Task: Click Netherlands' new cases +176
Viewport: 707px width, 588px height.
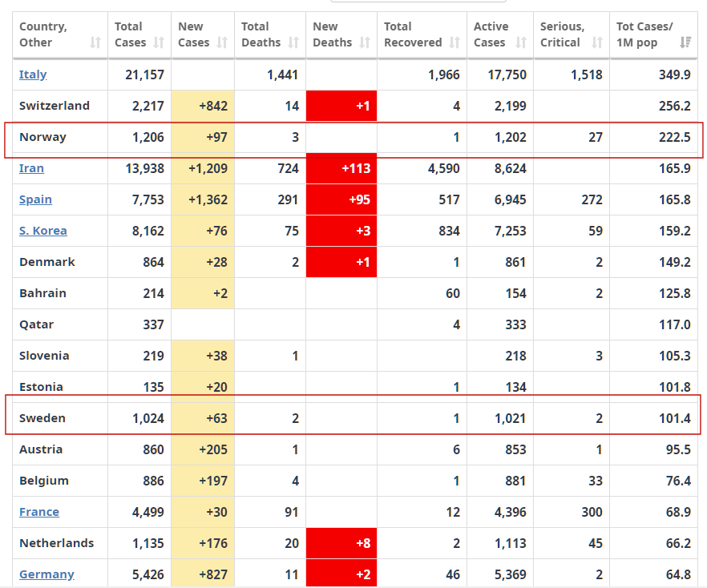Action: (x=213, y=543)
